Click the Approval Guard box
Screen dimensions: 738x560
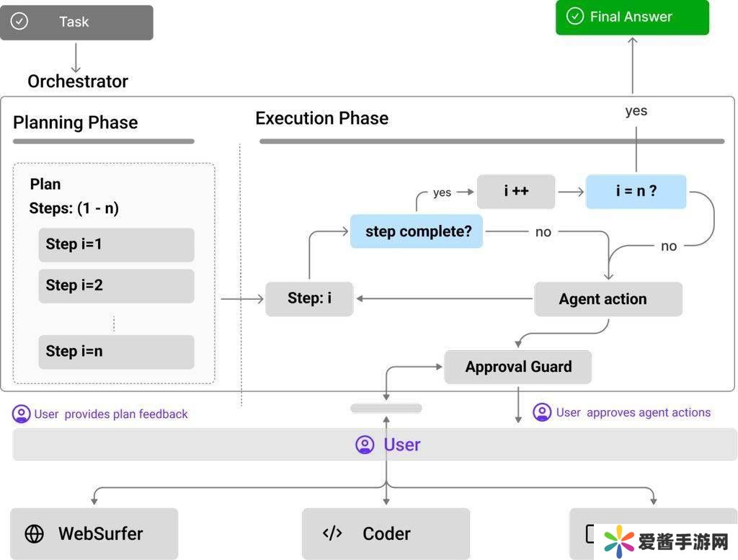(518, 367)
